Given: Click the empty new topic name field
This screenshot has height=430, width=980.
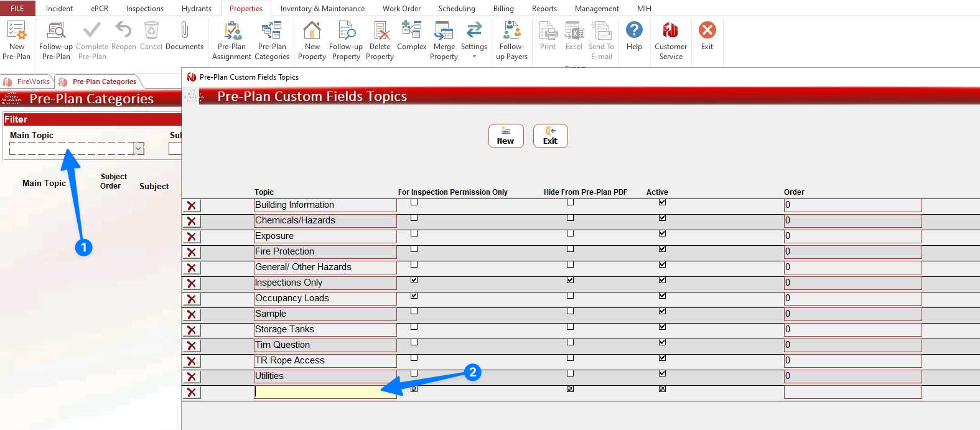Looking at the screenshot, I should pos(325,392).
